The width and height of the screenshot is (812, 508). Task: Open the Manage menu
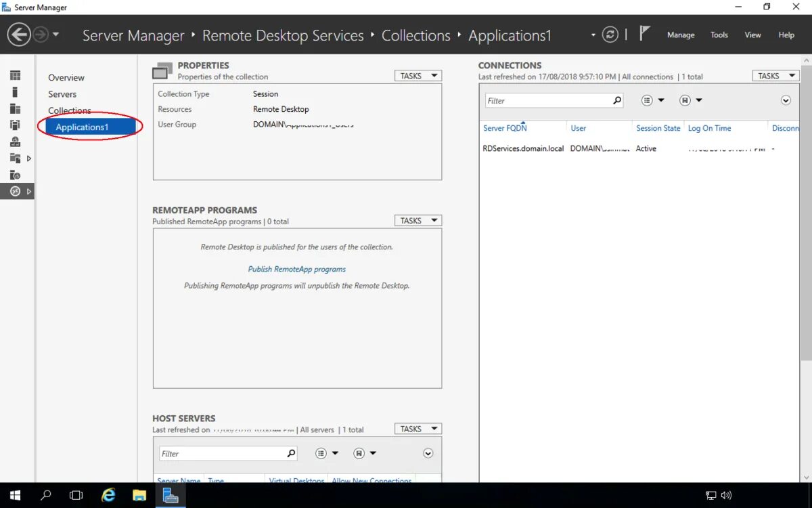tap(681, 35)
